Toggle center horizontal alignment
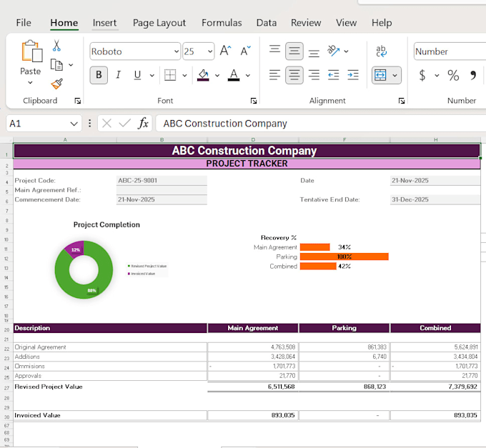The height and width of the screenshot is (448, 486). click(x=294, y=75)
